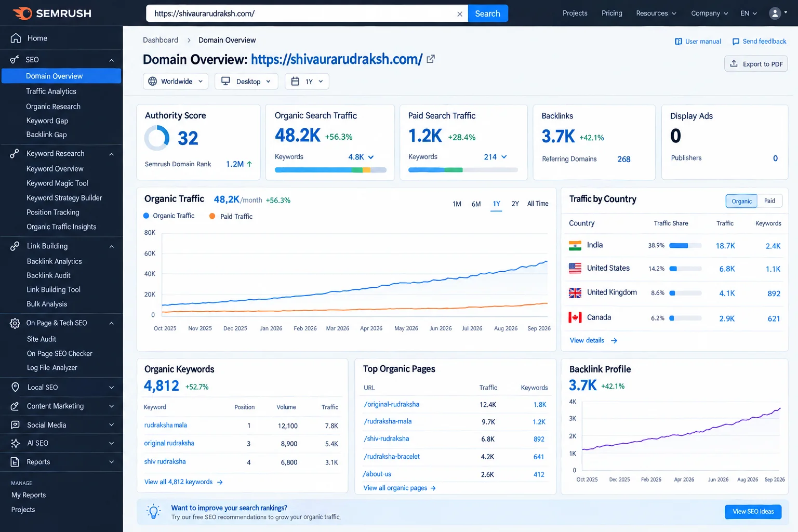
Task: Open domain in new tab icon
Action: pyautogui.click(x=431, y=59)
